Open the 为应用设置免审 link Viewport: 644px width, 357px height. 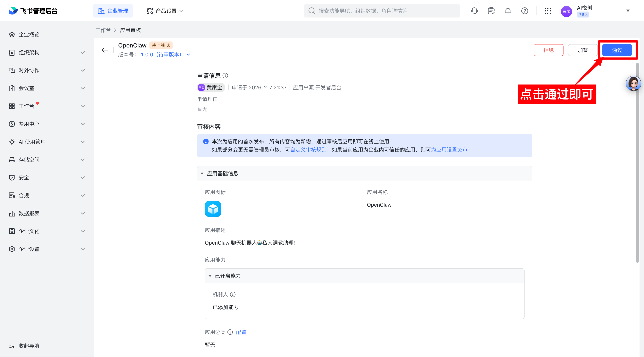(x=449, y=150)
